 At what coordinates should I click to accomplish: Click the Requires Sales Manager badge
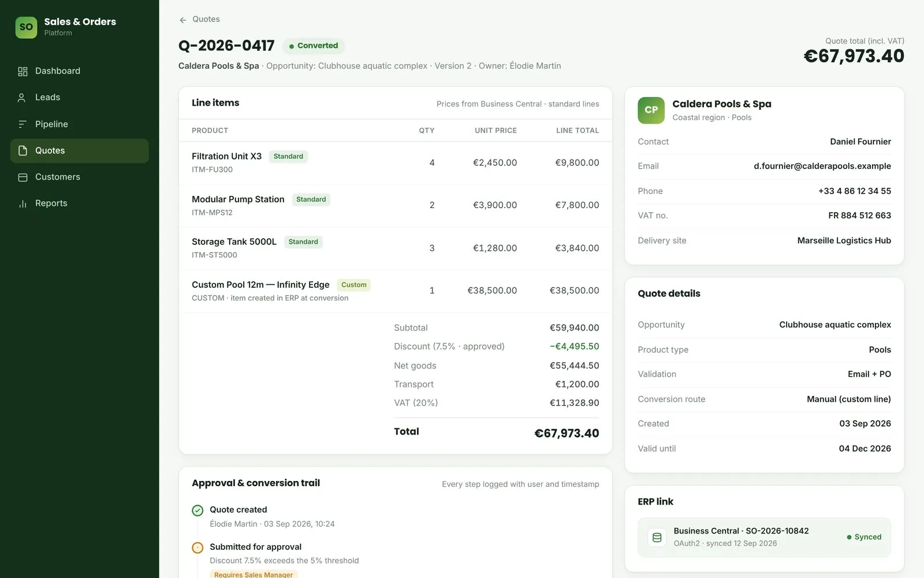[x=254, y=574]
